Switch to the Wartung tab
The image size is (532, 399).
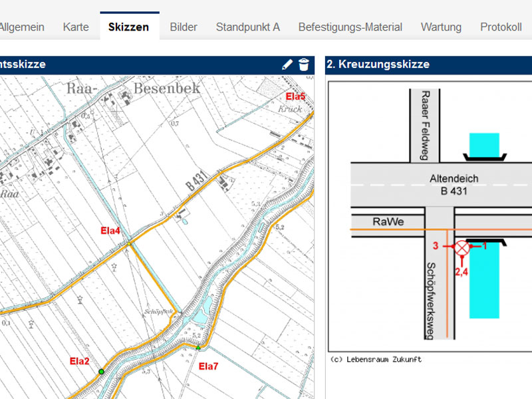441,27
